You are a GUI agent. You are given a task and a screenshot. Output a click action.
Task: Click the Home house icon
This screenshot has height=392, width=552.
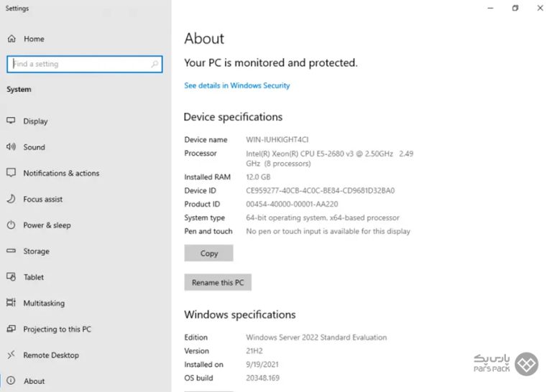tap(11, 39)
